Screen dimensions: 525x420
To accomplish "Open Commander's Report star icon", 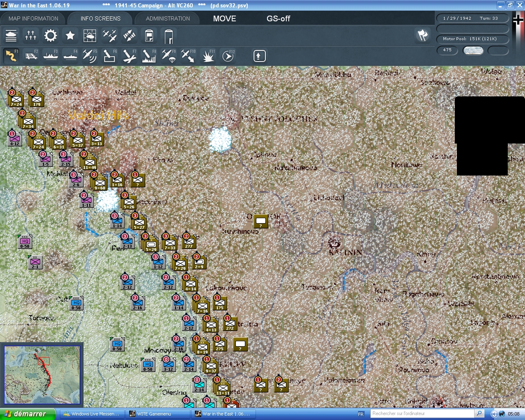I will (x=70, y=36).
